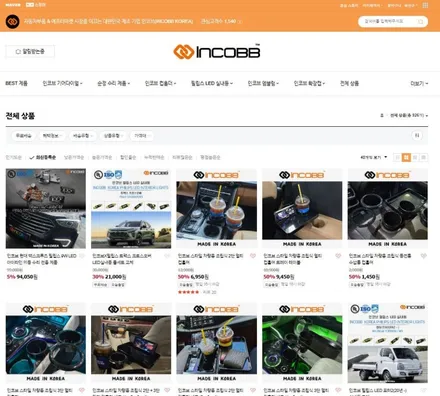The image size is (440, 396).
Task: Toggle the heart on the fourth product in the second row
Action: point(338,390)
